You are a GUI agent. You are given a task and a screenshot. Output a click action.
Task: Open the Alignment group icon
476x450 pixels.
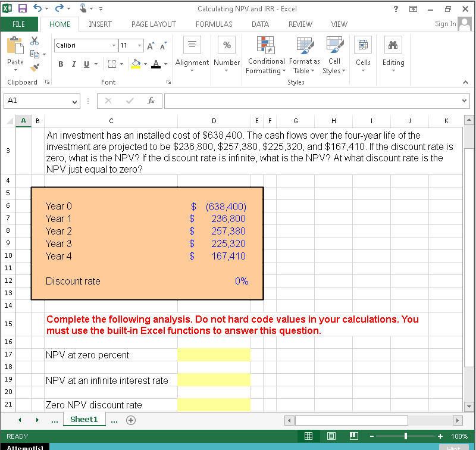coord(192,44)
